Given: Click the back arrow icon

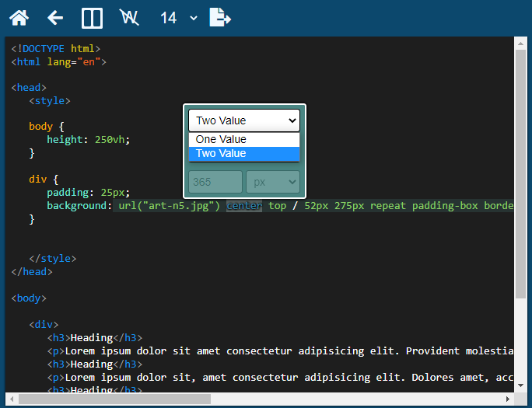Looking at the screenshot, I should pyautogui.click(x=55, y=18).
